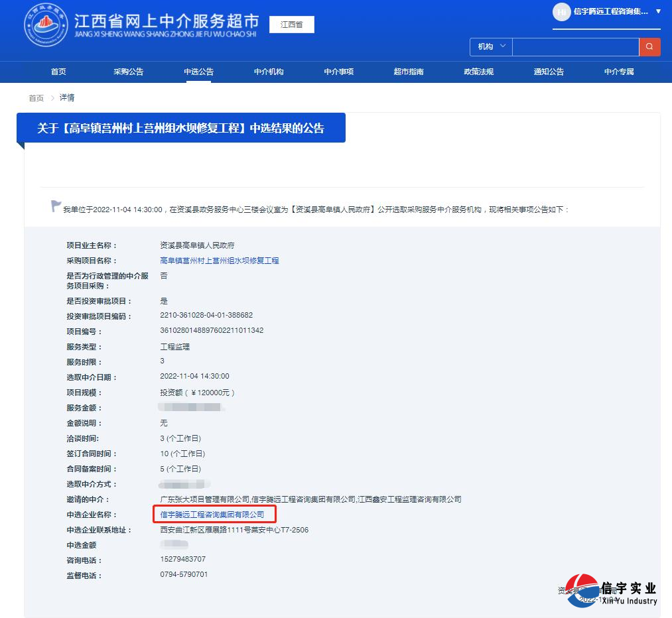
Task: Click the red search magnifier icon
Action: [650, 46]
